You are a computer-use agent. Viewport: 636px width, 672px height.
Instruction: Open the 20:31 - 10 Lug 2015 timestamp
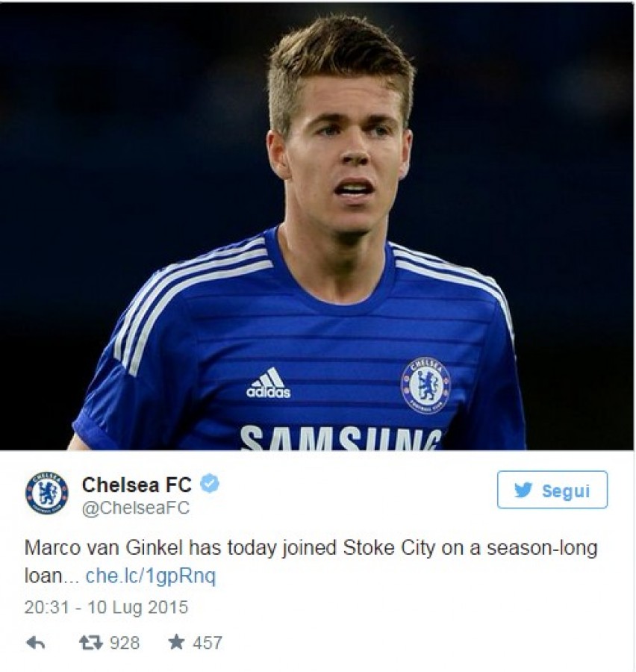(x=106, y=607)
